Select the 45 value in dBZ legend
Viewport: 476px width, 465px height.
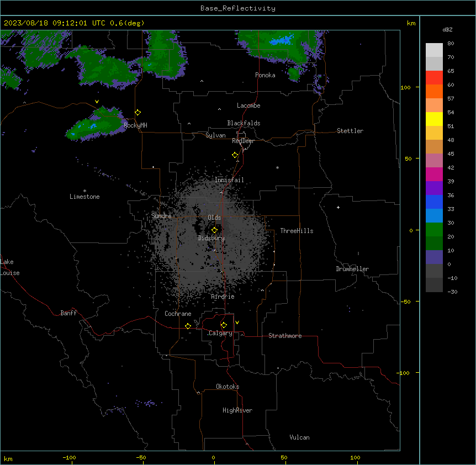click(451, 154)
